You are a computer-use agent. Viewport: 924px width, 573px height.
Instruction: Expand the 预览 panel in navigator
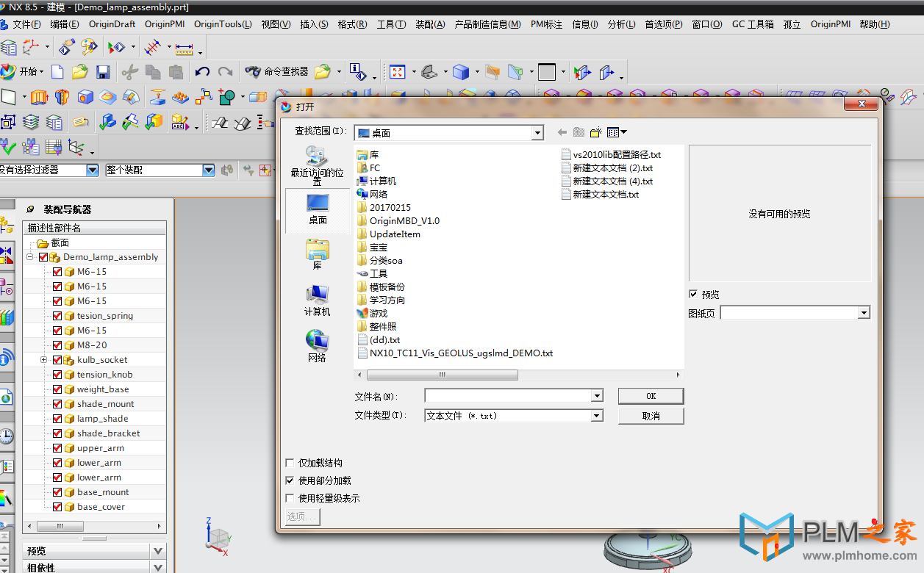[x=158, y=551]
